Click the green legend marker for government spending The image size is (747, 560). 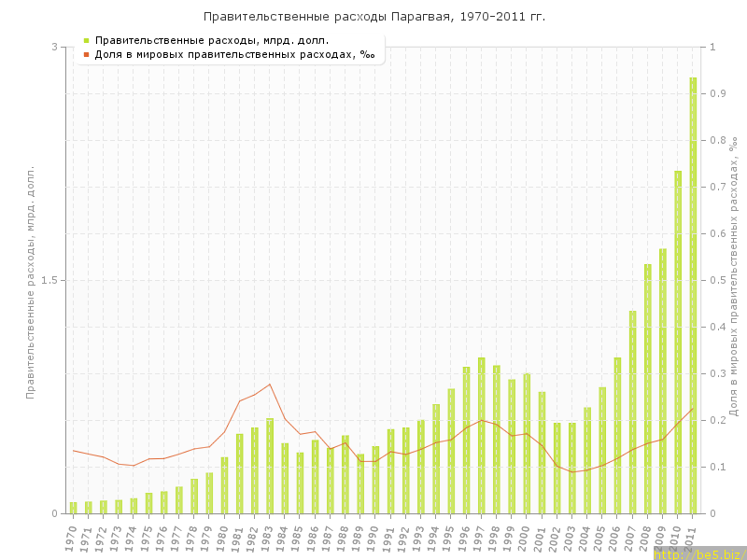coord(86,40)
